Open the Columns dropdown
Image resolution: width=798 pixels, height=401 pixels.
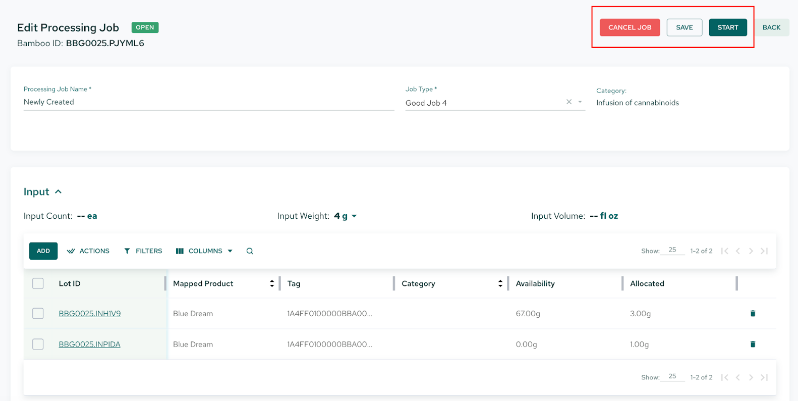[204, 251]
